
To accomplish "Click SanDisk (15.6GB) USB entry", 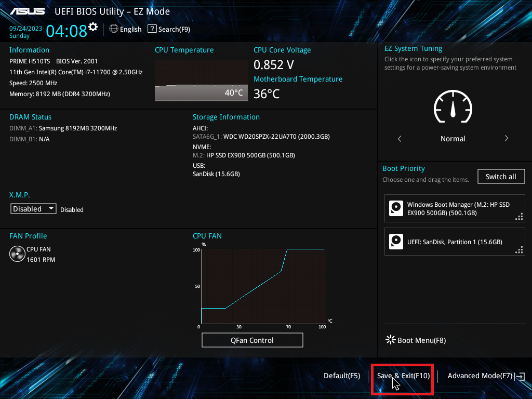I will coord(216,174).
